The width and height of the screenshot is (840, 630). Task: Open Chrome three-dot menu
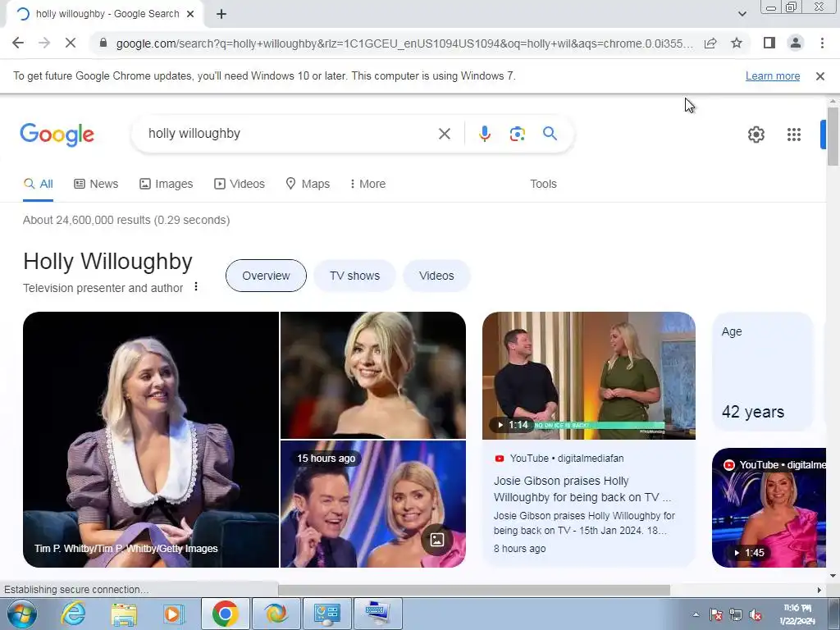click(x=822, y=43)
